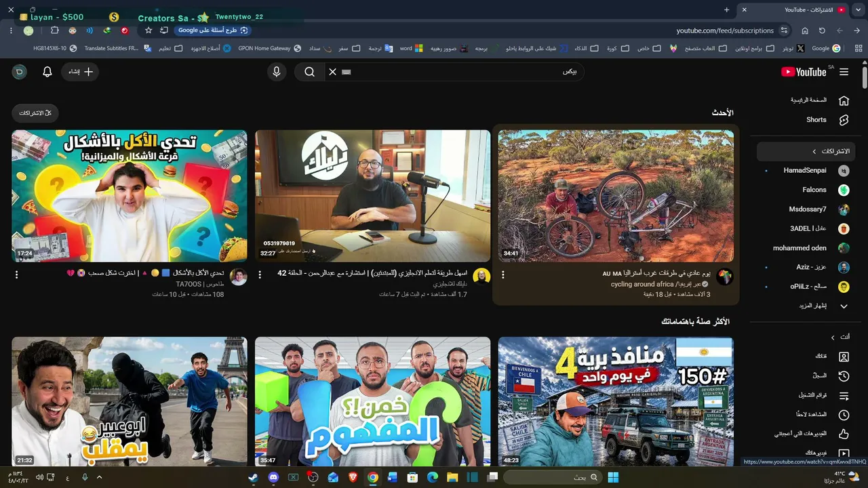Open the Chrome three-dot menu
The width and height of the screenshot is (868, 488).
tap(11, 30)
